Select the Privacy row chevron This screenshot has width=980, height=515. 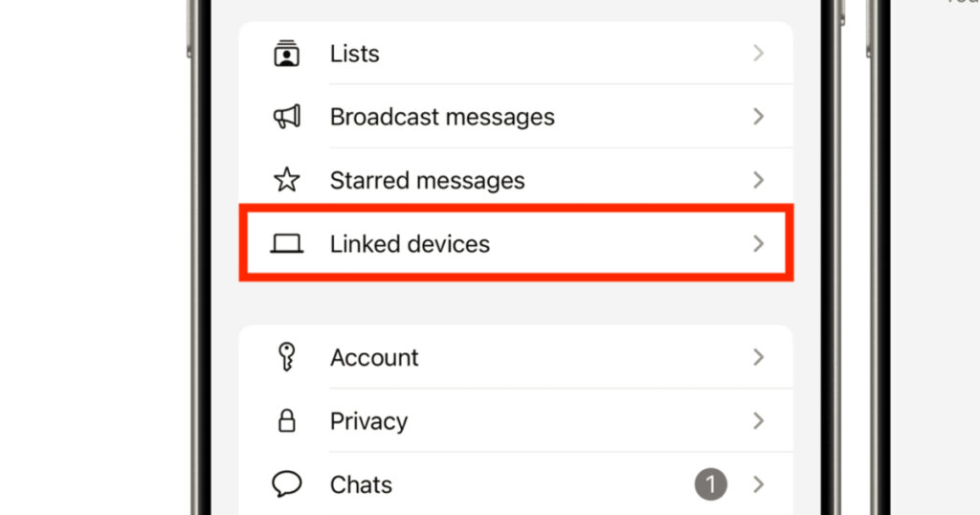(758, 421)
